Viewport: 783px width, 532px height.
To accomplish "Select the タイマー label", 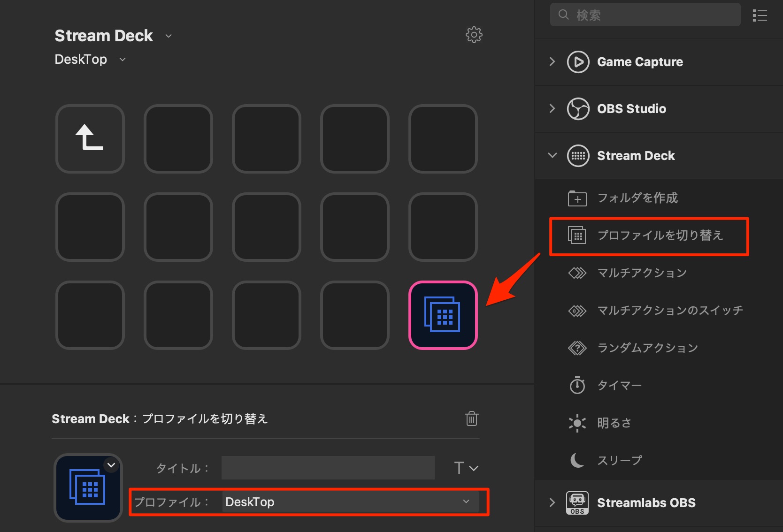I will point(619,386).
